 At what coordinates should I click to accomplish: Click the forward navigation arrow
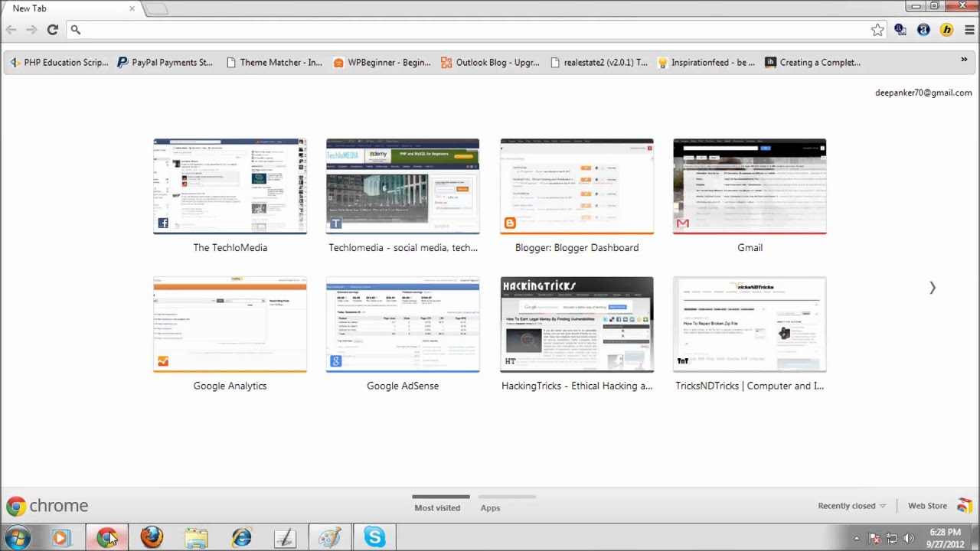point(31,30)
